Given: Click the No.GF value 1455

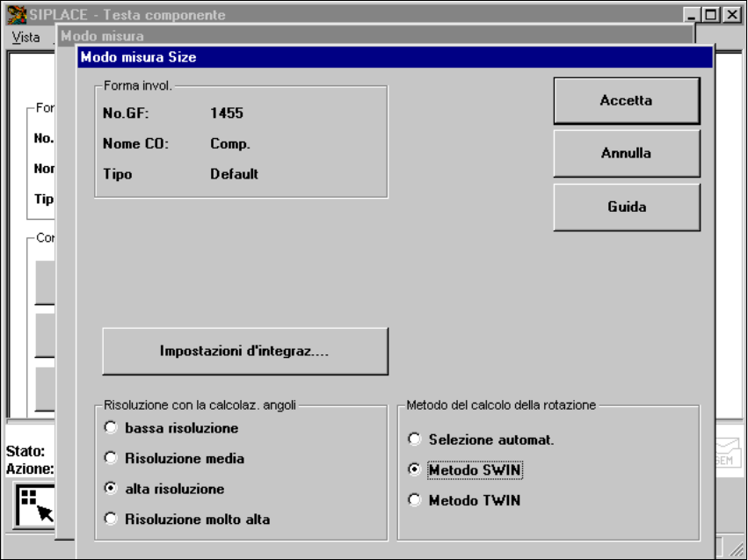Looking at the screenshot, I should click(x=227, y=113).
